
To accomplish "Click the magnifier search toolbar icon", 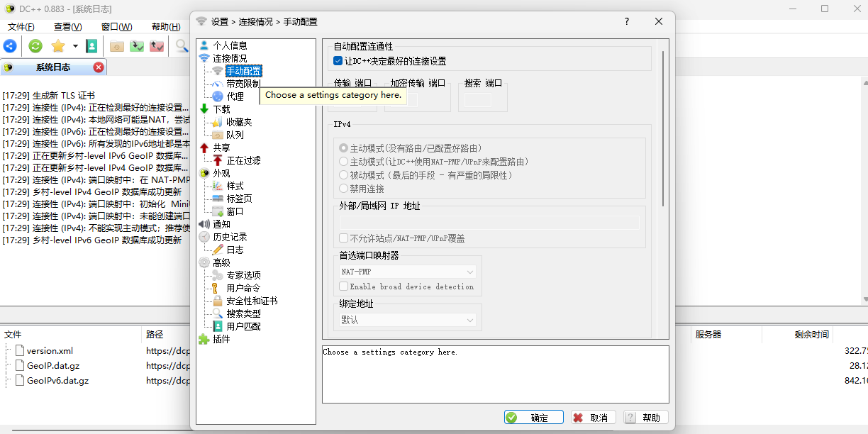I will [x=182, y=46].
